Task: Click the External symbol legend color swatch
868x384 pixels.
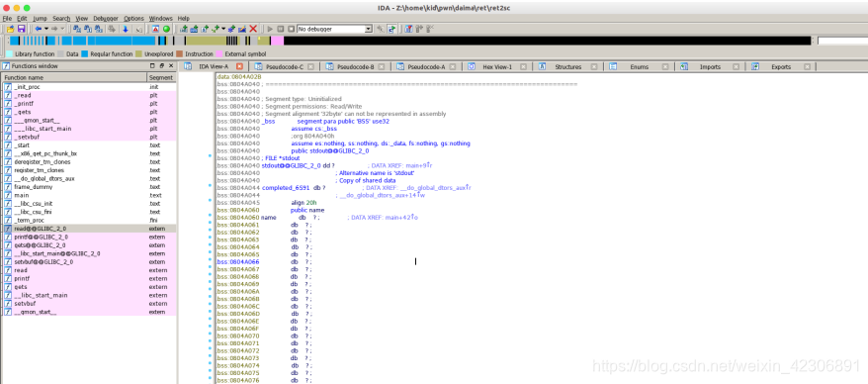Action: pyautogui.click(x=219, y=53)
